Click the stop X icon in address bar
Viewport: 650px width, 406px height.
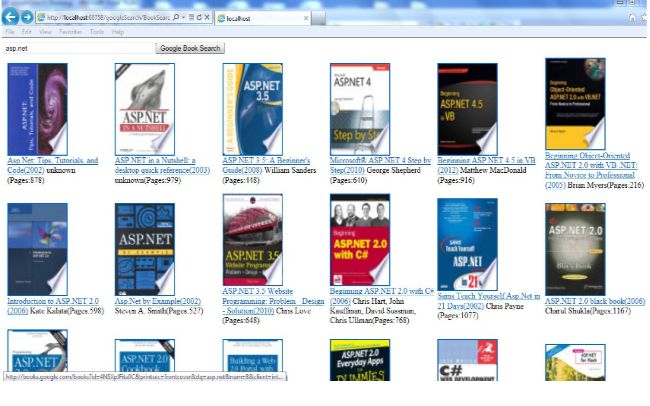[207, 17]
